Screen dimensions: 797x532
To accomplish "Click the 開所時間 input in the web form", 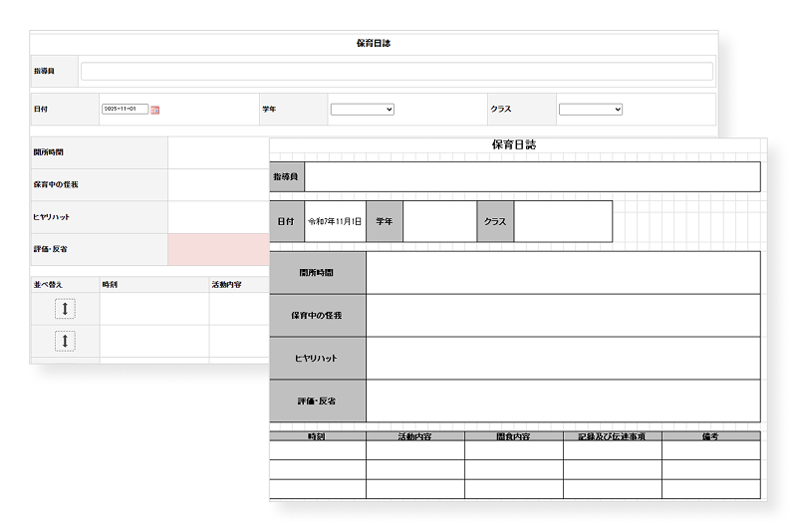I will coord(217,152).
